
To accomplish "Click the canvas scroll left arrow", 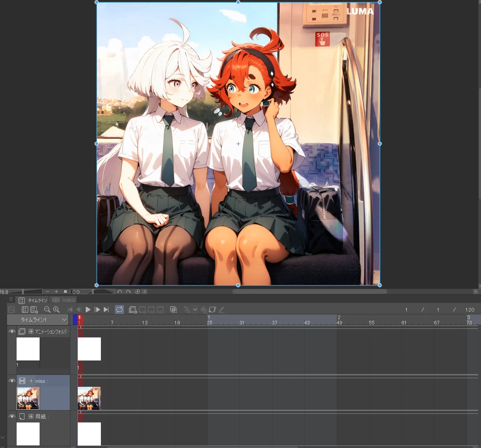I will (145, 292).
